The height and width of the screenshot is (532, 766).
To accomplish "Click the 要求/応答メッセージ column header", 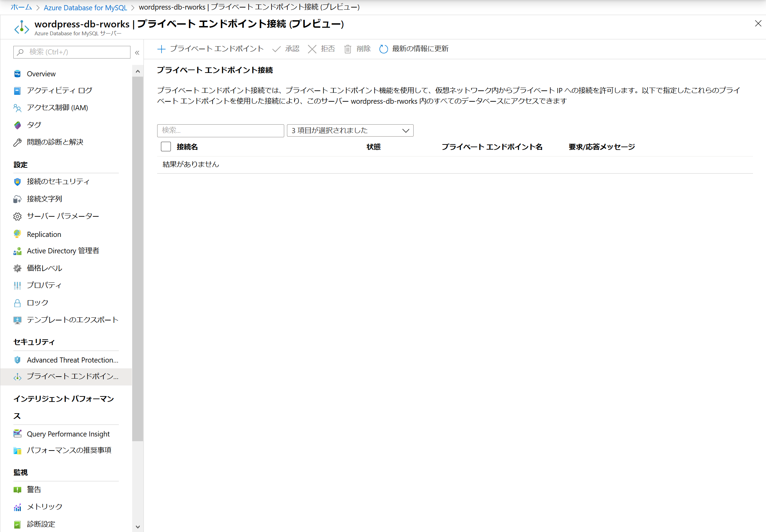I will coord(602,147).
